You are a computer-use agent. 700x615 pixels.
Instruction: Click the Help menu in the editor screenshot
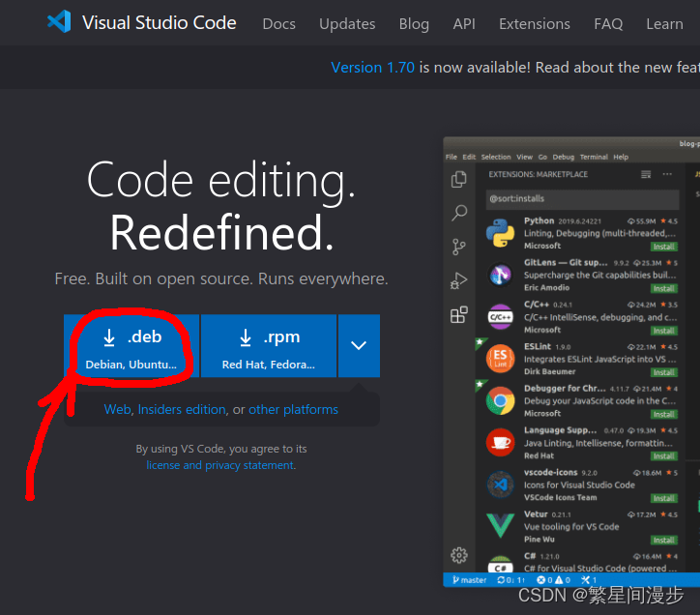621,157
